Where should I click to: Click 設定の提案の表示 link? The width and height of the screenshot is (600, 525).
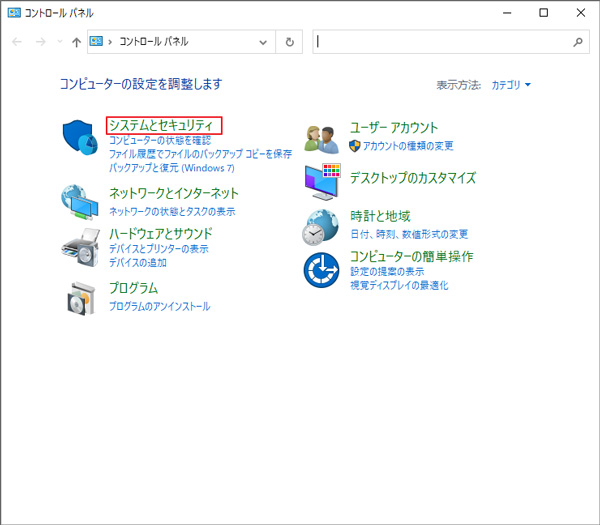click(x=387, y=271)
